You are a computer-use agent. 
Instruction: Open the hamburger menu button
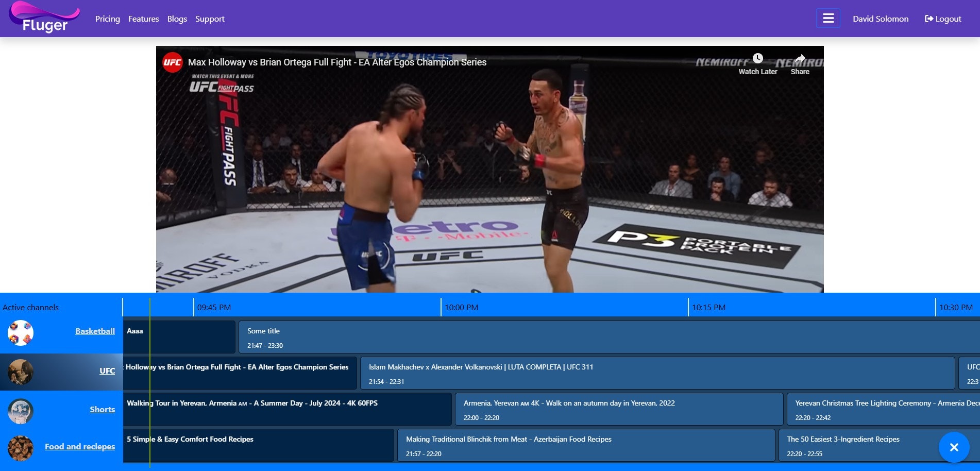click(x=828, y=18)
